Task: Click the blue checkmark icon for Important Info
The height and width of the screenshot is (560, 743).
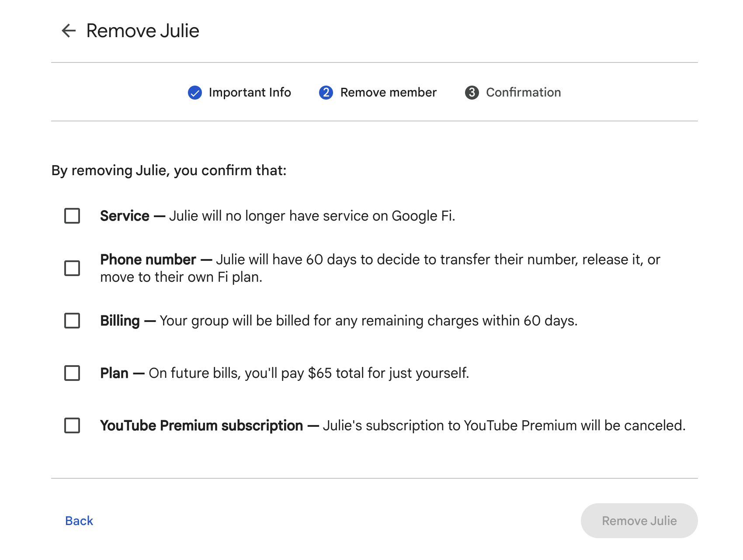Action: pos(194,93)
